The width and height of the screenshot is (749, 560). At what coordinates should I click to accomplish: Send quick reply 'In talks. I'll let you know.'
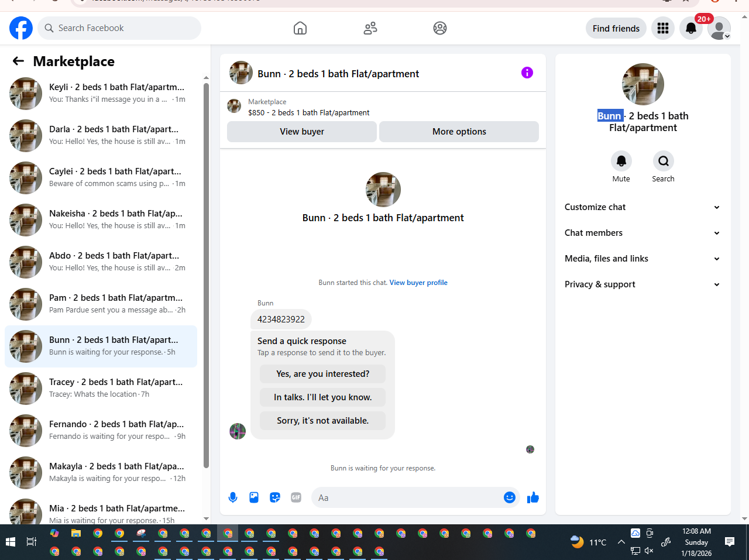[323, 397]
